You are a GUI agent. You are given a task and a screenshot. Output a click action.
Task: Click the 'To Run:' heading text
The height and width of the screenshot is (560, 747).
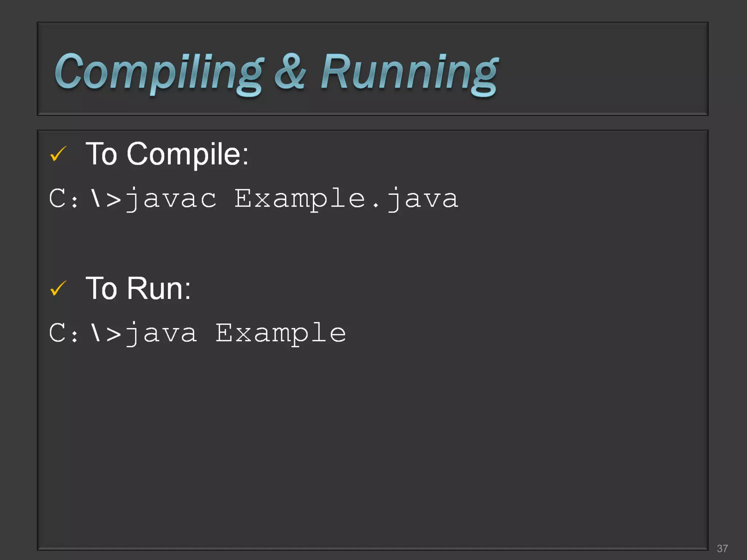[138, 289]
